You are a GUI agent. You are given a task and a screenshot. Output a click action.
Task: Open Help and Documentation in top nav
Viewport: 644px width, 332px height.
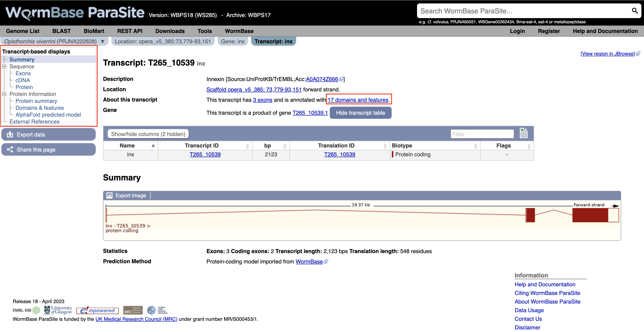[x=605, y=31]
